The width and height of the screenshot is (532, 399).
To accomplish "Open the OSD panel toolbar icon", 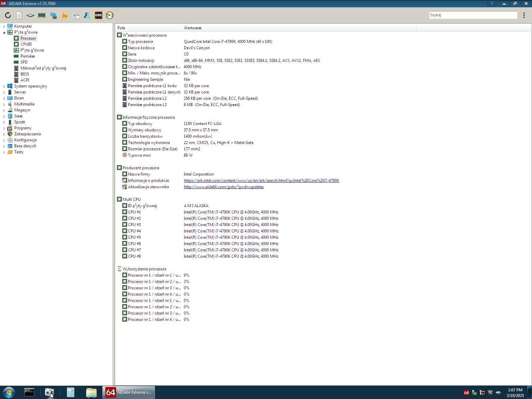I will coord(98,15).
